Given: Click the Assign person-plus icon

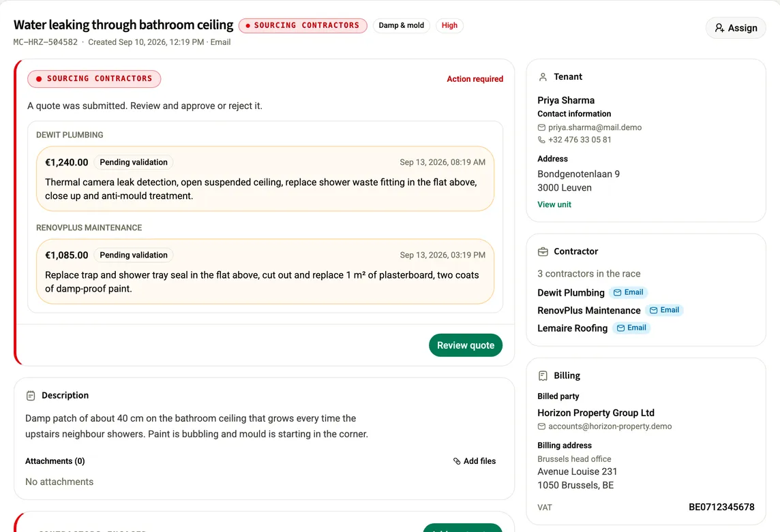Looking at the screenshot, I should click(719, 28).
